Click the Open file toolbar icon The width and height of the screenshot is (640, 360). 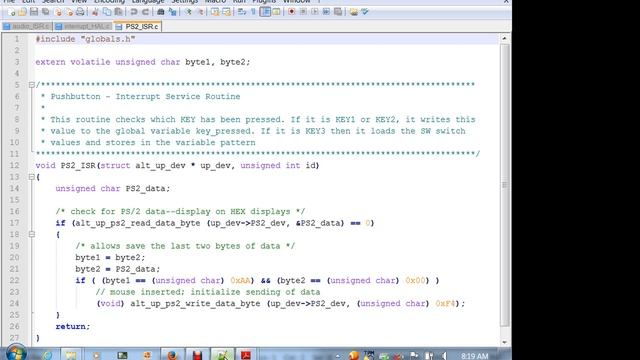tap(22, 12)
